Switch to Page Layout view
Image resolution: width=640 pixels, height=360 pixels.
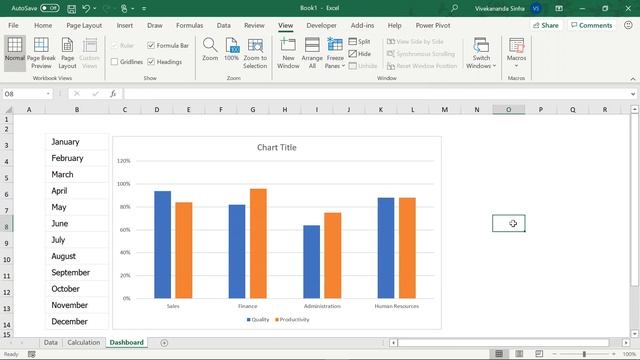(67, 53)
